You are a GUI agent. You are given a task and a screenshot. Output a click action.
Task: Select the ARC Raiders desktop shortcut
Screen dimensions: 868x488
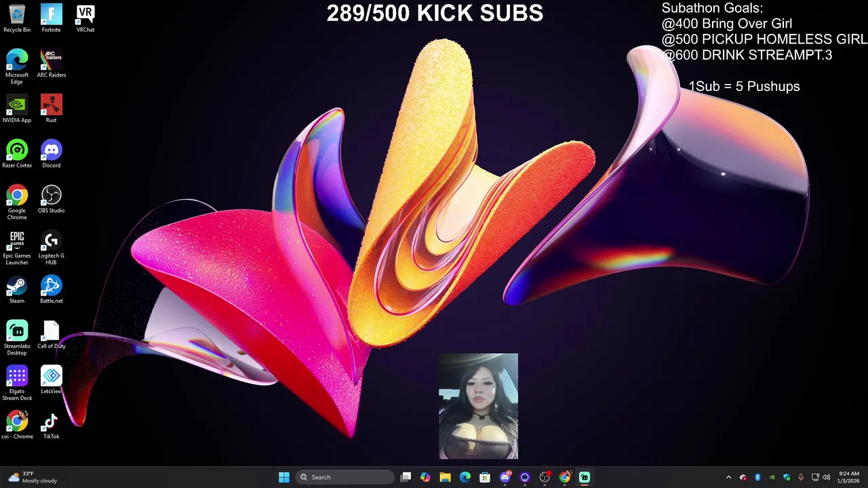click(52, 63)
